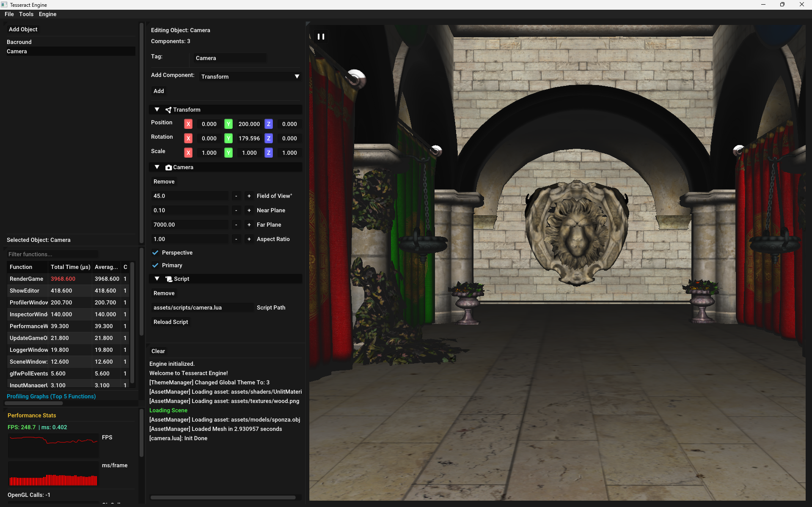Click the log console horizontal scrollbar
The image size is (812, 507).
[223, 497]
